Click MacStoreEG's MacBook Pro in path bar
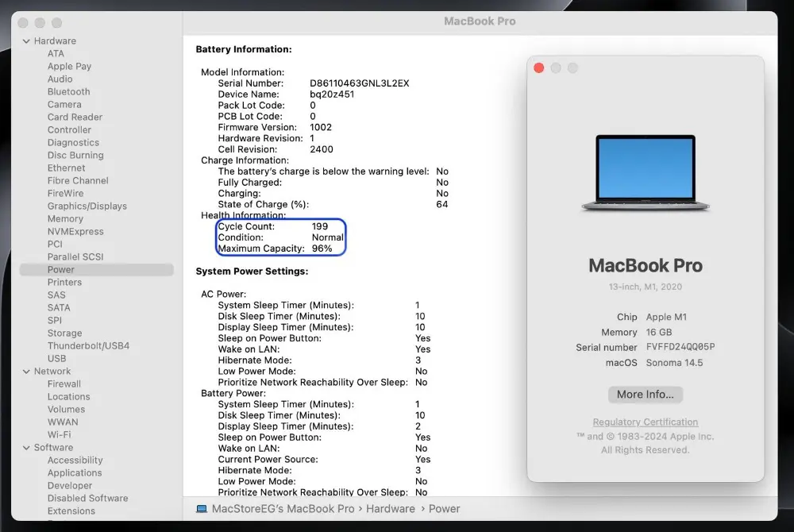This screenshot has height=532, width=794. (x=283, y=509)
